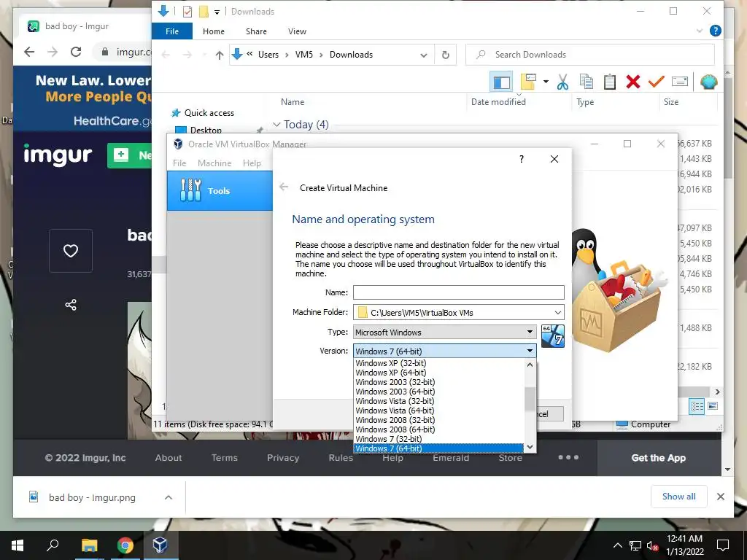The image size is (747, 560).
Task: Open Chrome from taskbar
Action: (x=125, y=545)
